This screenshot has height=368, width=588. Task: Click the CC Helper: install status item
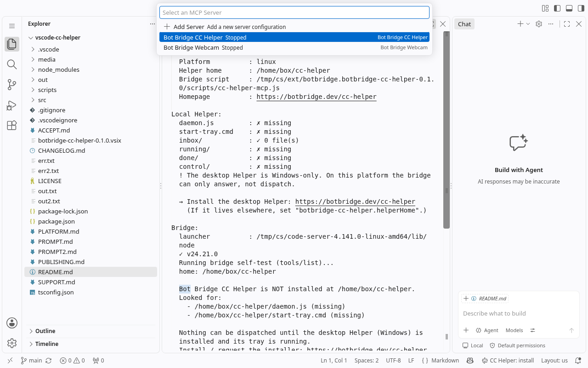(x=508, y=361)
